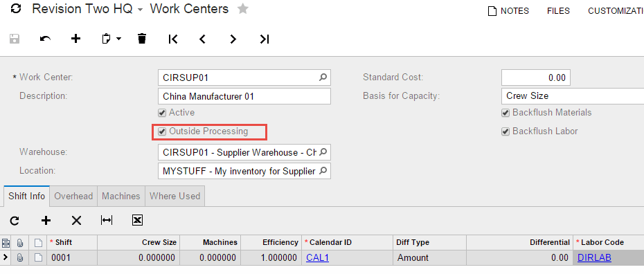
Task: Fit columns icon in Shift Info grid
Action: (107, 221)
